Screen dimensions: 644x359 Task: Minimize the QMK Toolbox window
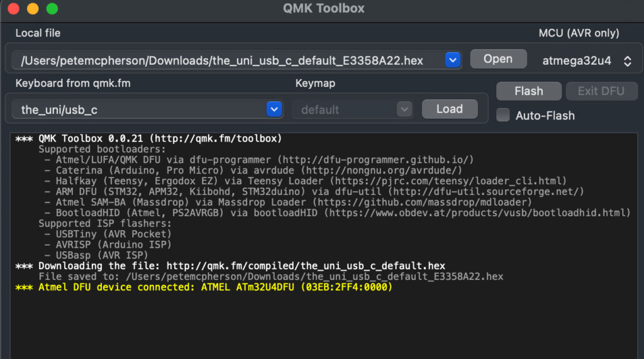point(33,9)
